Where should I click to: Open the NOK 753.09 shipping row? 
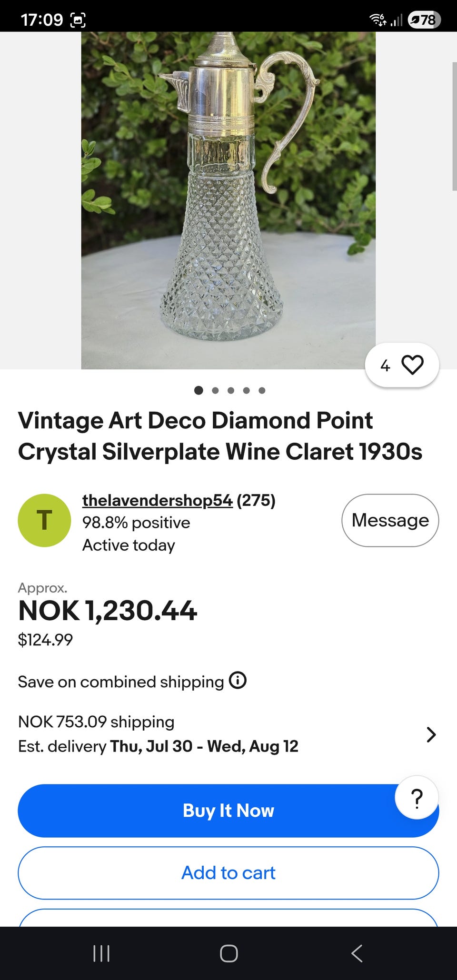[228, 734]
